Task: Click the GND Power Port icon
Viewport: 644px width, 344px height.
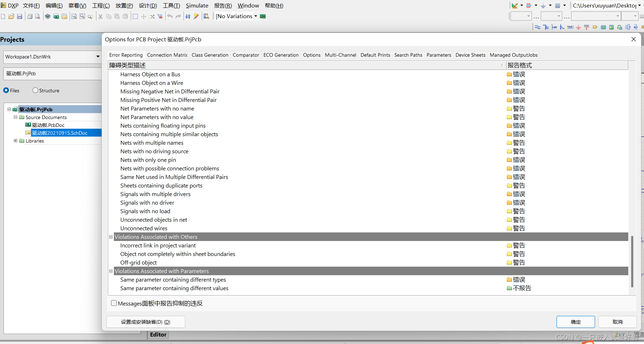Action: [x=579, y=27]
